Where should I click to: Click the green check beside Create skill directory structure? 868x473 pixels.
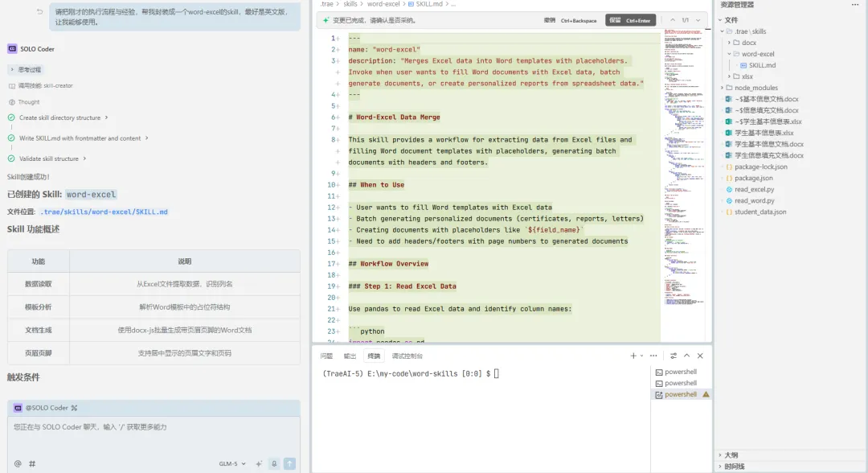coord(11,117)
